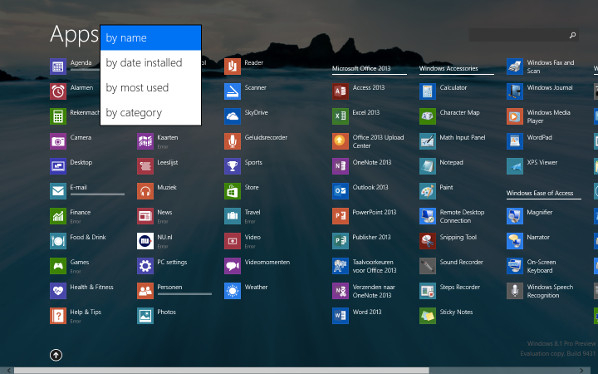Click the scrollbar left arrow
The image size is (598, 374).
pyautogui.click(x=8, y=370)
